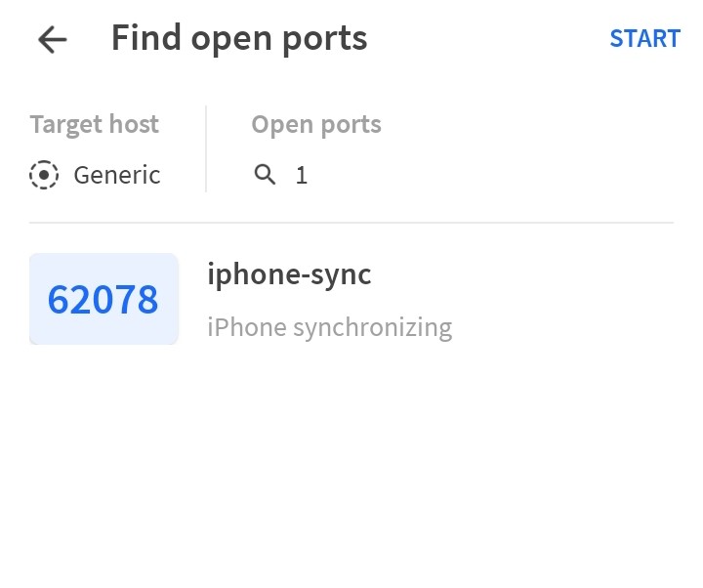Click the 'Open ports' heading
703x588 pixels.
click(x=315, y=125)
